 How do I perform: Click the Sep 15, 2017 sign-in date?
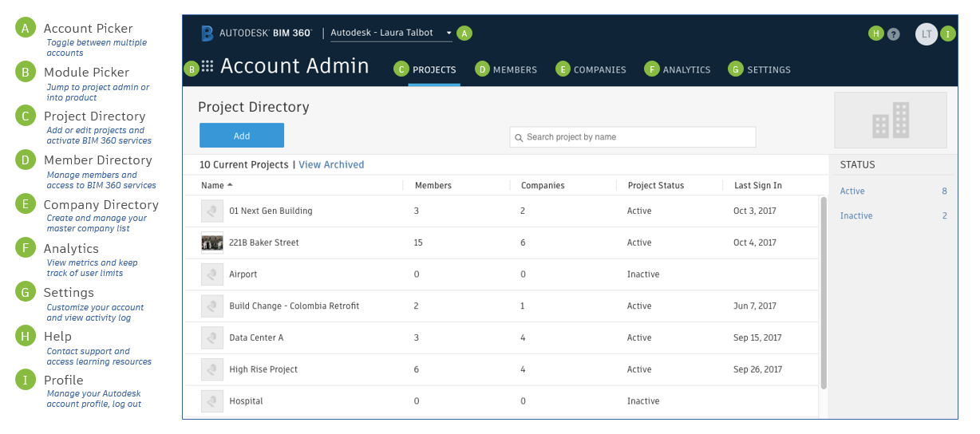tap(758, 337)
